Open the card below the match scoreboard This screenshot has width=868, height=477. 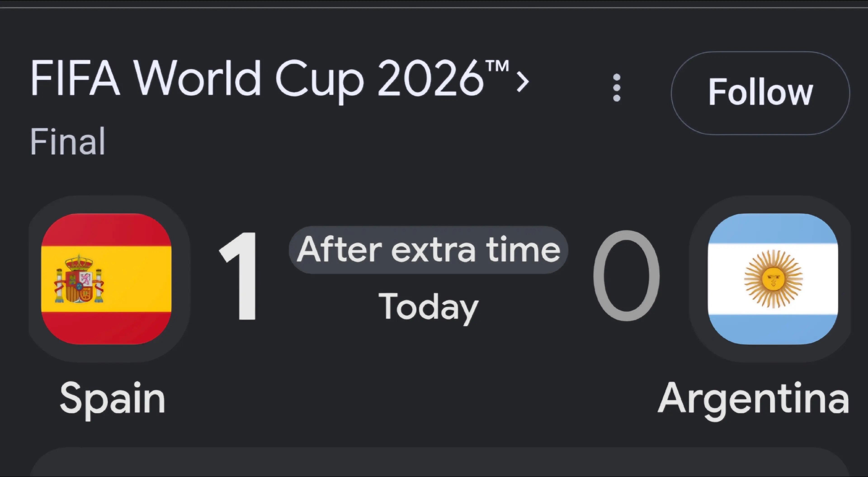click(439, 462)
